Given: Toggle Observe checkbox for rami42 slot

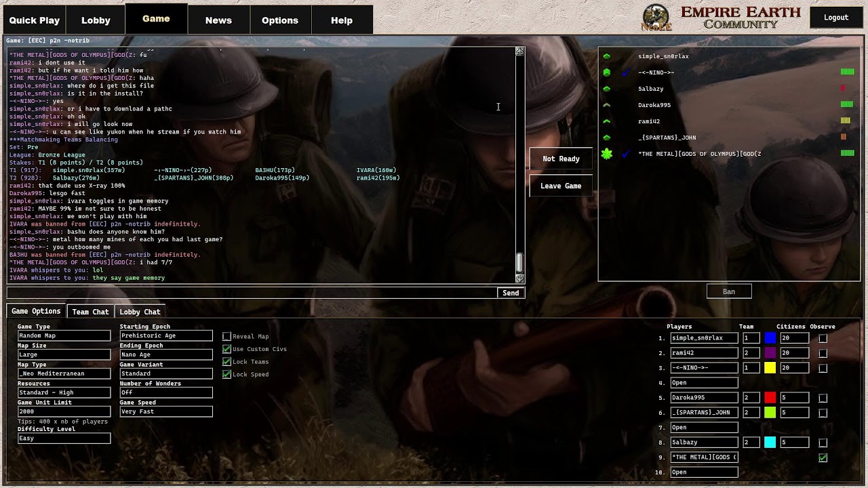Looking at the screenshot, I should [823, 353].
